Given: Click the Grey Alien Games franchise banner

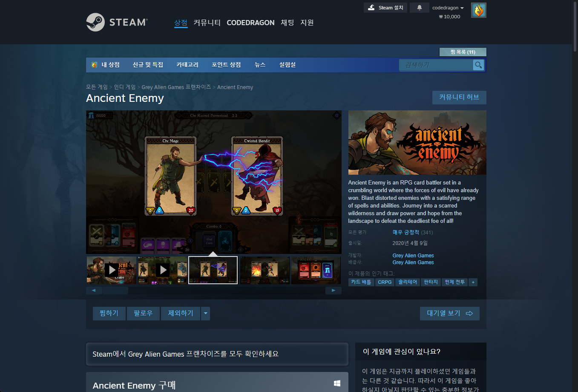Looking at the screenshot, I should (217, 354).
